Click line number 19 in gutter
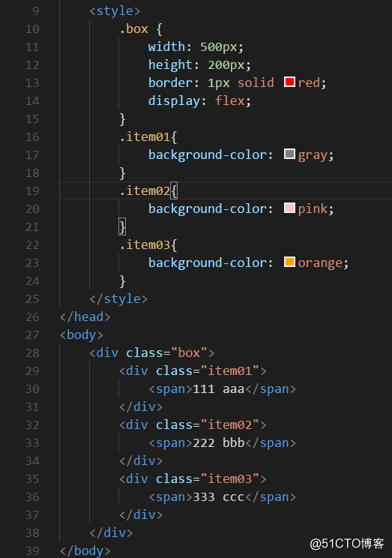This screenshot has width=392, height=558. pos(32,191)
